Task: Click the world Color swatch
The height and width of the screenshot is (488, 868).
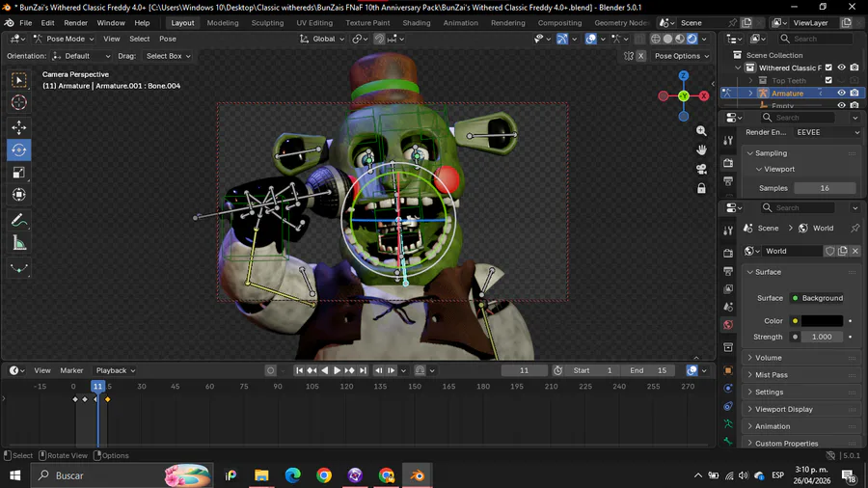Action: (822, 321)
